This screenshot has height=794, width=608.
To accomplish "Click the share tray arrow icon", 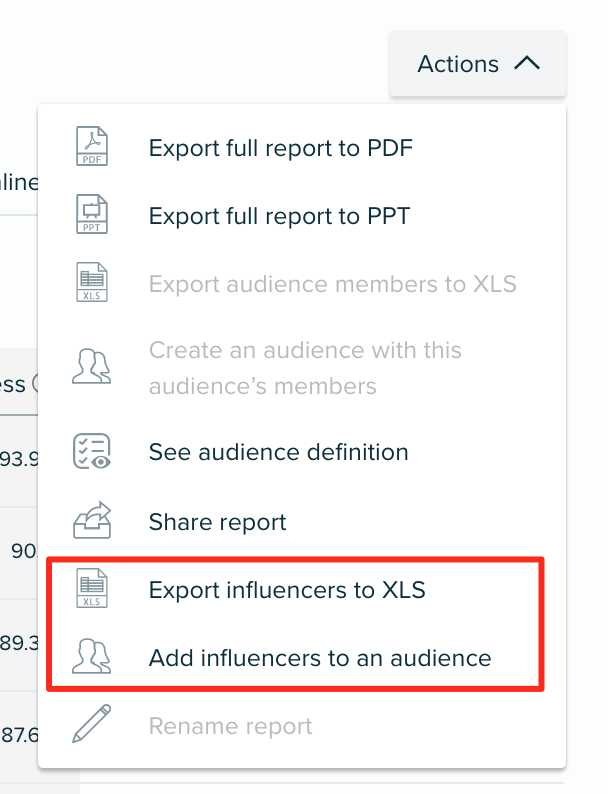I will pyautogui.click(x=92, y=520).
